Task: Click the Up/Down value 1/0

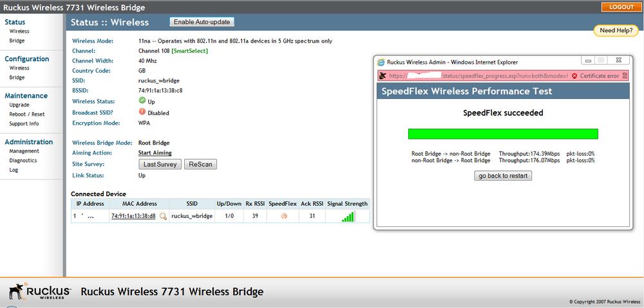Action: [229, 216]
